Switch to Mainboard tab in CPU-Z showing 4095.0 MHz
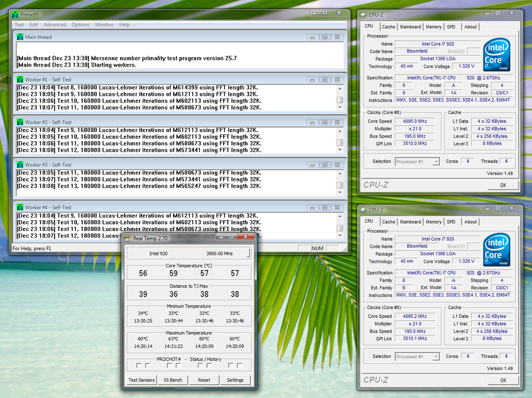532x398 pixels. [x=410, y=27]
